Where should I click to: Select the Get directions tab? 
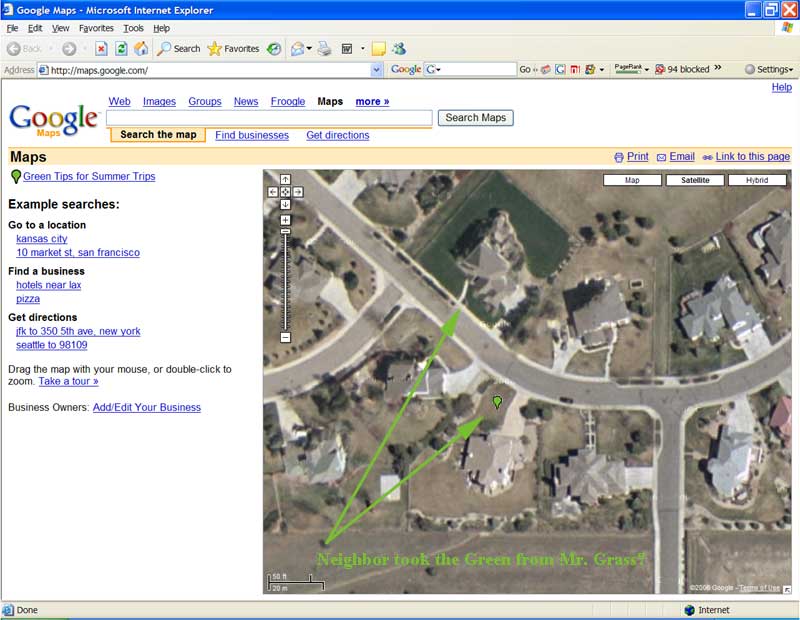click(338, 135)
